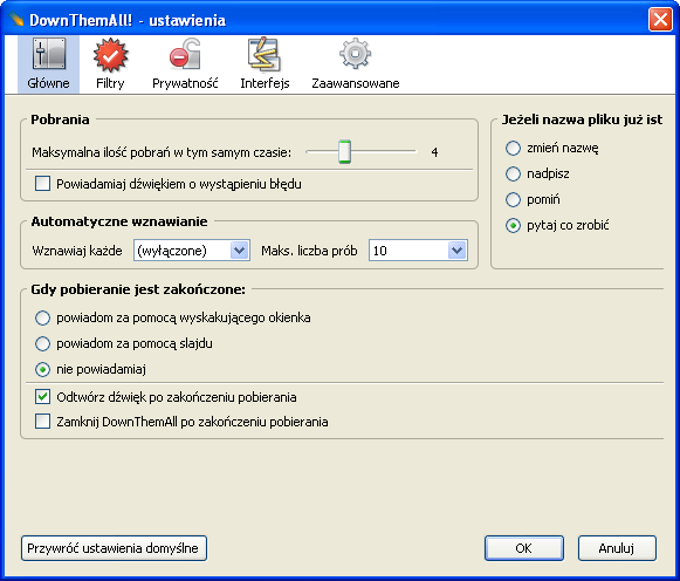This screenshot has width=680, height=581.
Task: Click the Maksymalna ilość pobrań label
Action: click(x=161, y=153)
